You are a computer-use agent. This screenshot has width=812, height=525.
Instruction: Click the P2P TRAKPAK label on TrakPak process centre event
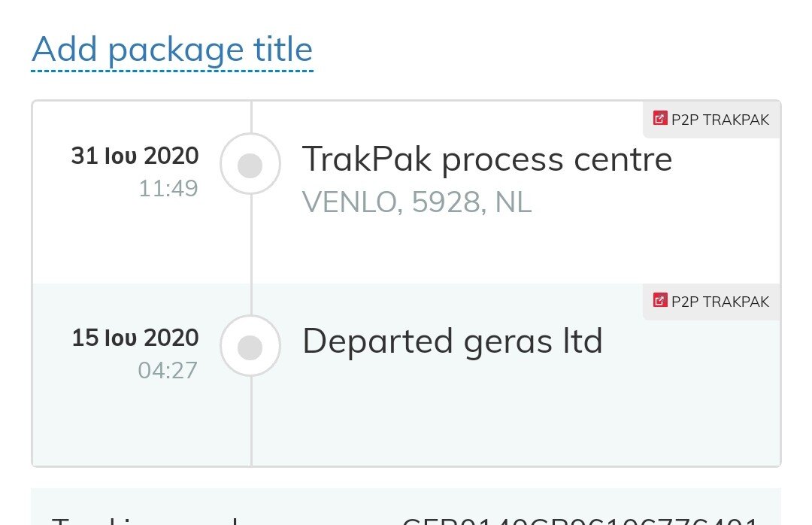(720, 120)
